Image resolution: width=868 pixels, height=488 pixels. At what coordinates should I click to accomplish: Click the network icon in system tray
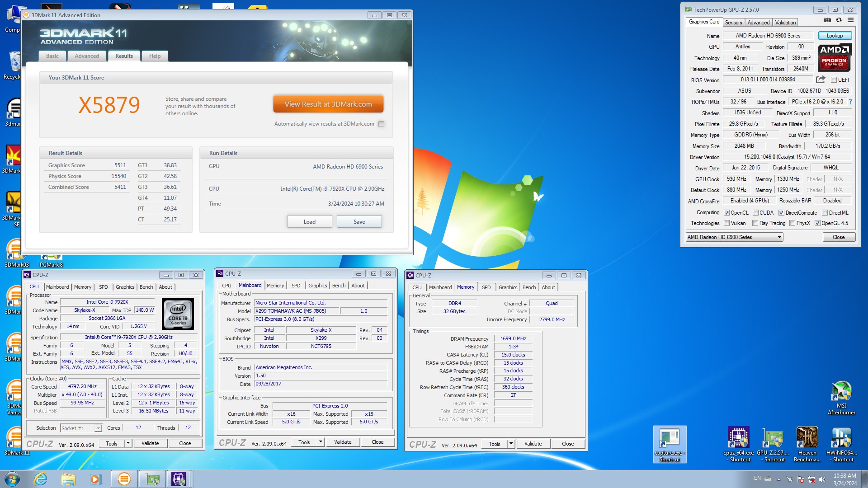(x=811, y=479)
